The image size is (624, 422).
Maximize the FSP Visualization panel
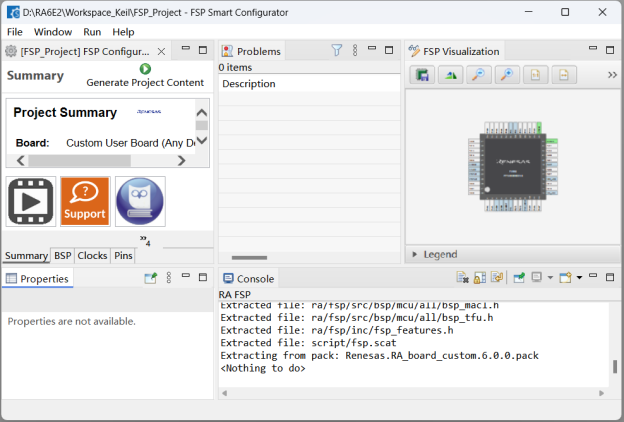coord(610,50)
